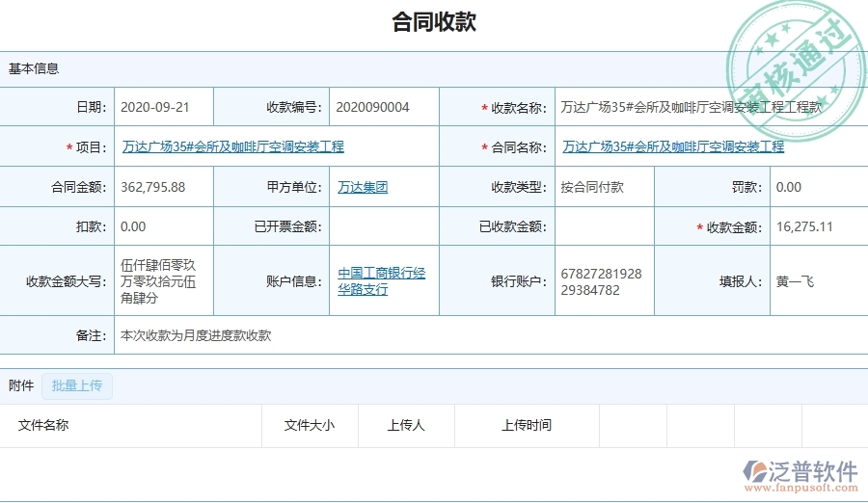Open the 万达集团 甲方单位 link
868x503 pixels.
point(363,187)
